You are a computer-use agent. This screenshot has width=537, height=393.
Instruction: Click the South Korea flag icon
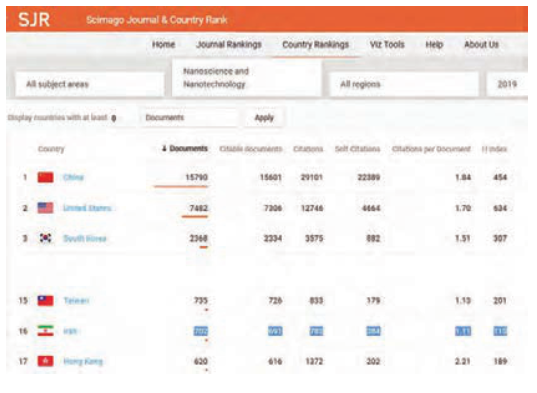(45, 238)
